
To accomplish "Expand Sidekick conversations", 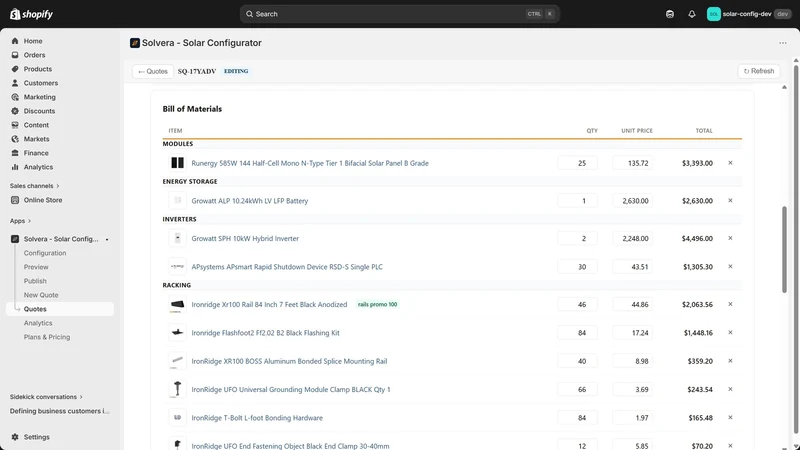I will click(x=46, y=397).
